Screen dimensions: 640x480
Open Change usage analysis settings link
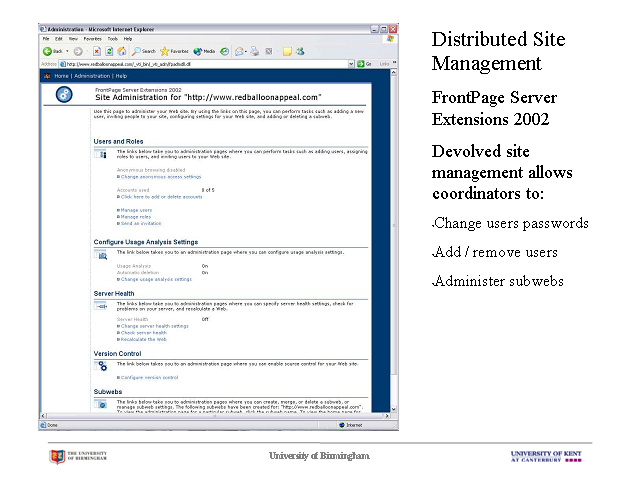pos(156,279)
